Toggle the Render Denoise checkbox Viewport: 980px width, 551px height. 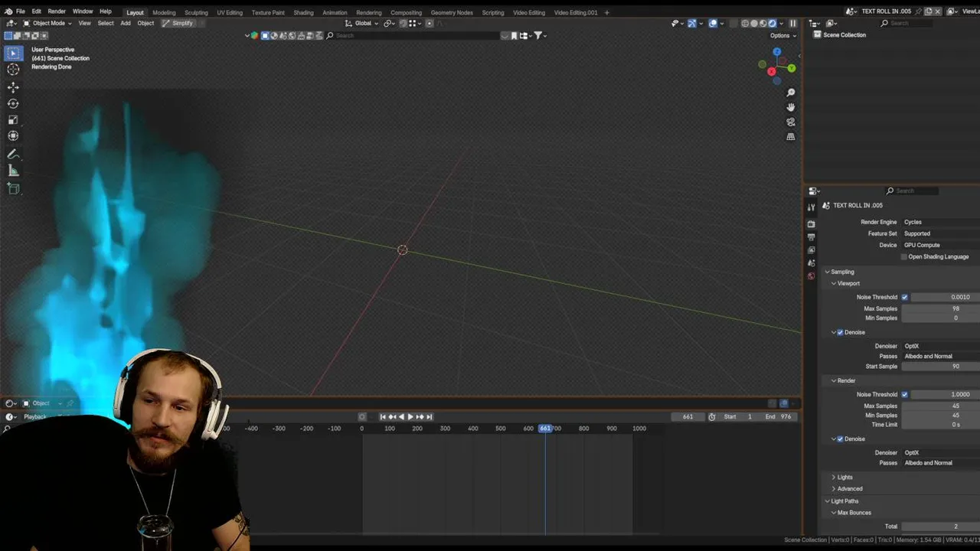pyautogui.click(x=840, y=439)
